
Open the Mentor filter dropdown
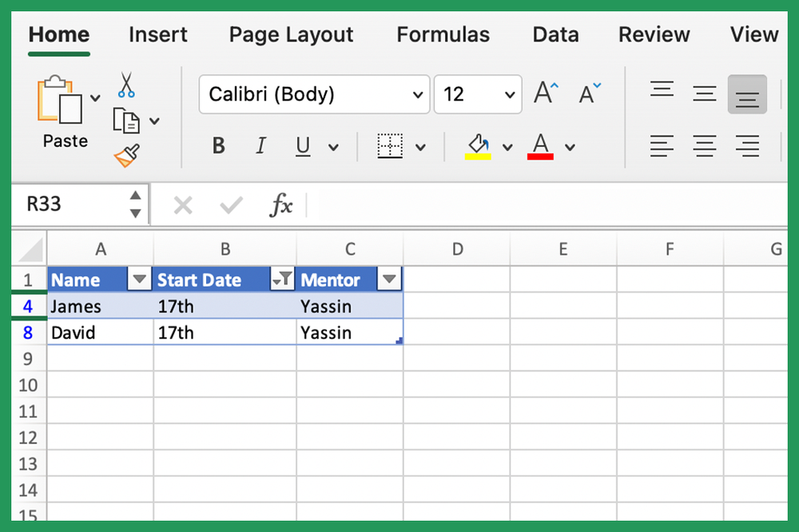[389, 279]
